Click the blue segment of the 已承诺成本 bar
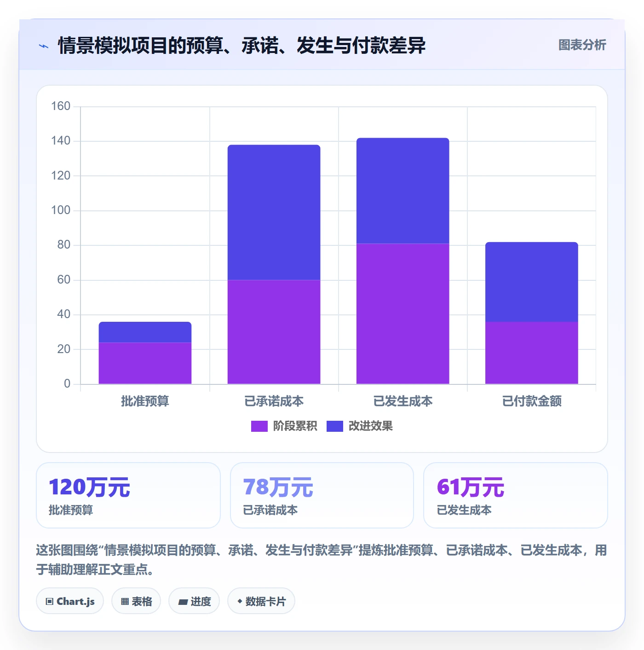644x650 pixels. (274, 212)
